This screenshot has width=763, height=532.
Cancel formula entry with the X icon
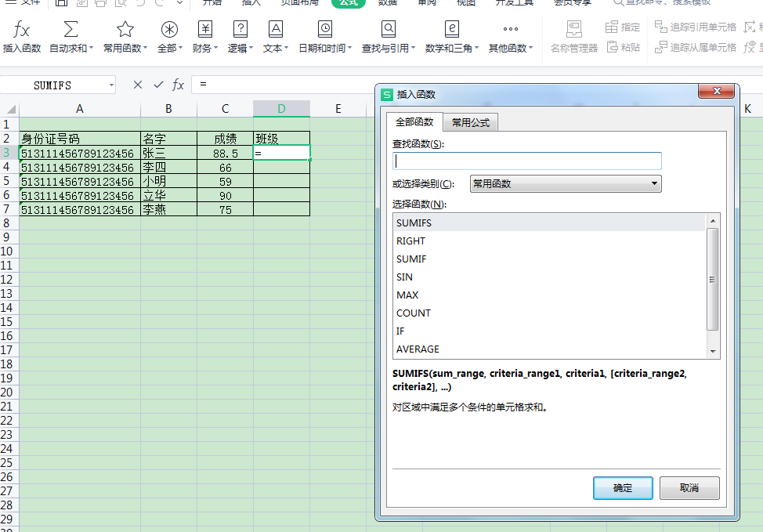138,85
